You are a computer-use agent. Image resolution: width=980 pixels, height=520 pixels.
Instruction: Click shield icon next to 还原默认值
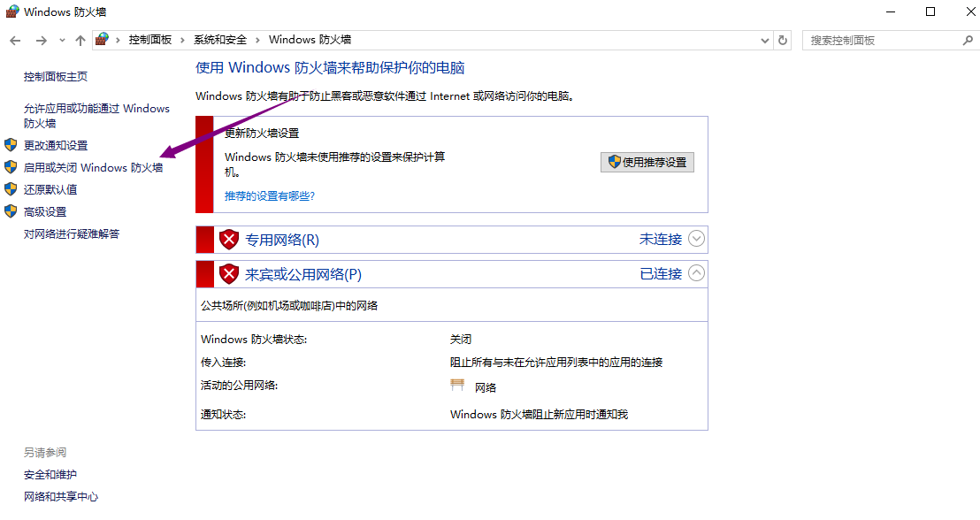click(11, 188)
